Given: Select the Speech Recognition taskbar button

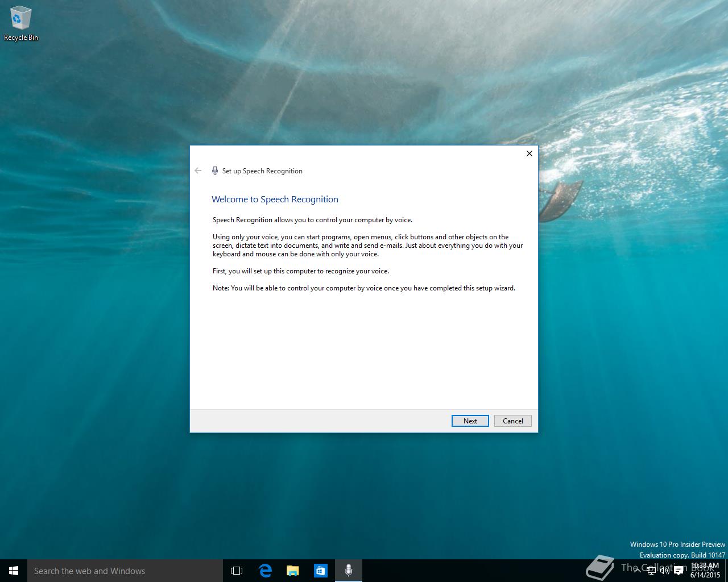Looking at the screenshot, I should pos(349,571).
